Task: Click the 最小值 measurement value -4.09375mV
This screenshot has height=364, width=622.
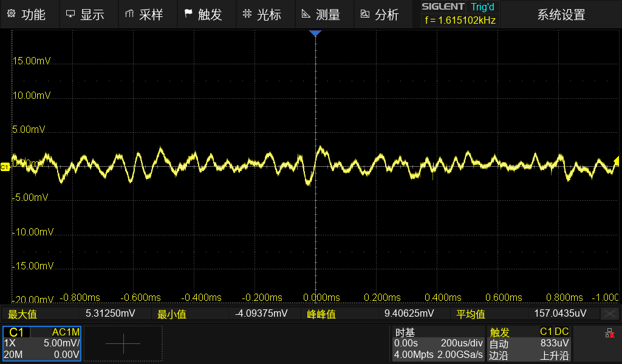Action: pyautogui.click(x=261, y=313)
